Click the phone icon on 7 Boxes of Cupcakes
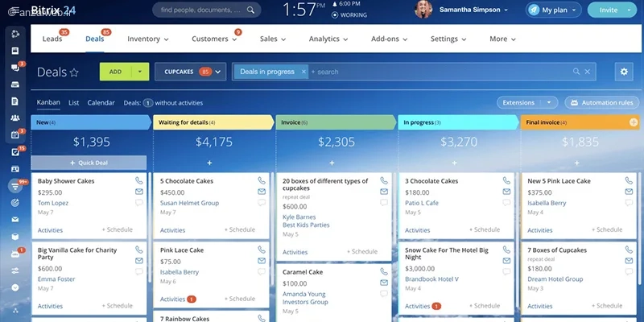The height and width of the screenshot is (322, 644). [629, 250]
